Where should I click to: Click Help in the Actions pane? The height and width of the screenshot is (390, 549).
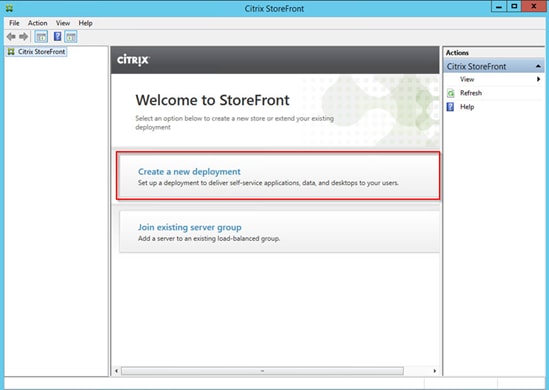467,107
